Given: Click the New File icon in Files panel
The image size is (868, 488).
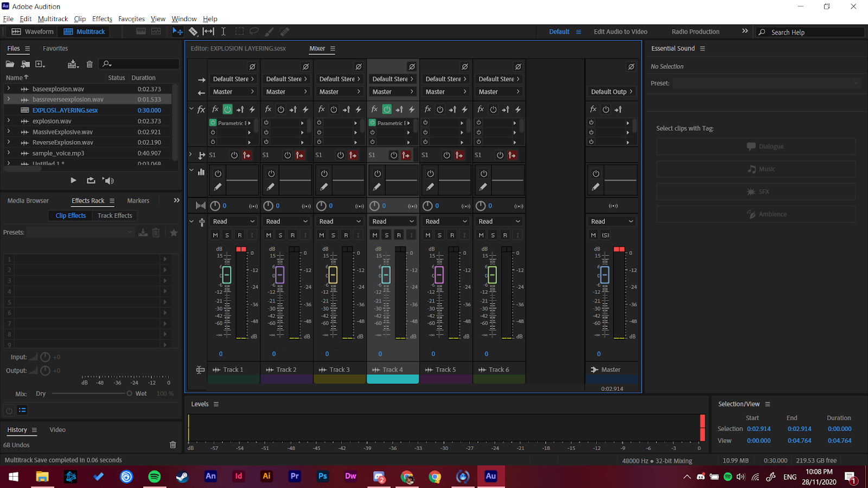Looking at the screenshot, I should (40, 64).
